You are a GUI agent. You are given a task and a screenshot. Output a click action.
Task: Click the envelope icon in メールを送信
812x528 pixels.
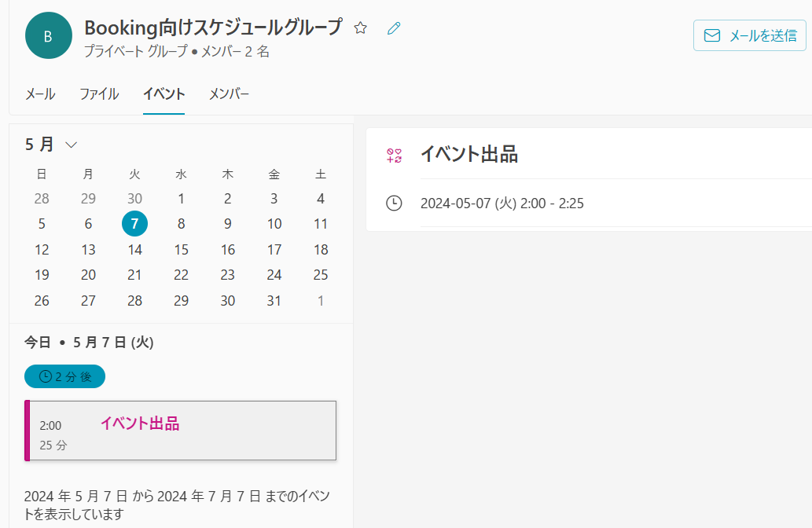(x=712, y=35)
